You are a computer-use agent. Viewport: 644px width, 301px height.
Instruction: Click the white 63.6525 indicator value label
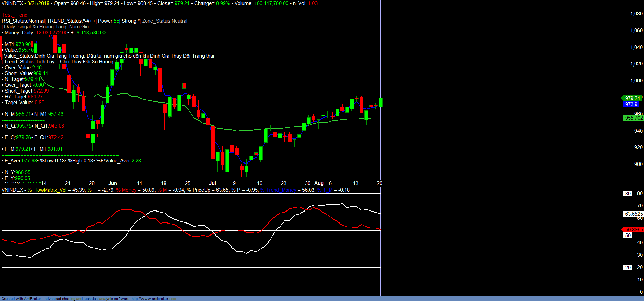[633, 214]
